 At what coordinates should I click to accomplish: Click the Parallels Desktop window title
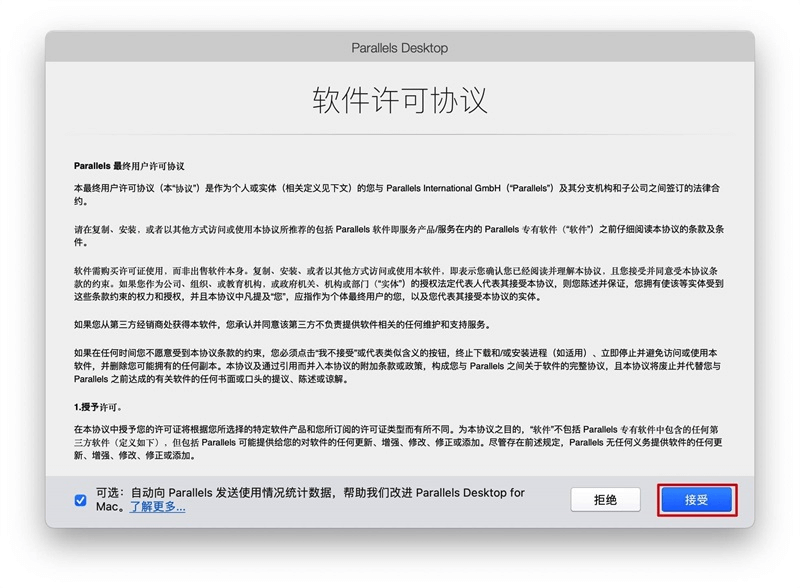tap(399, 48)
